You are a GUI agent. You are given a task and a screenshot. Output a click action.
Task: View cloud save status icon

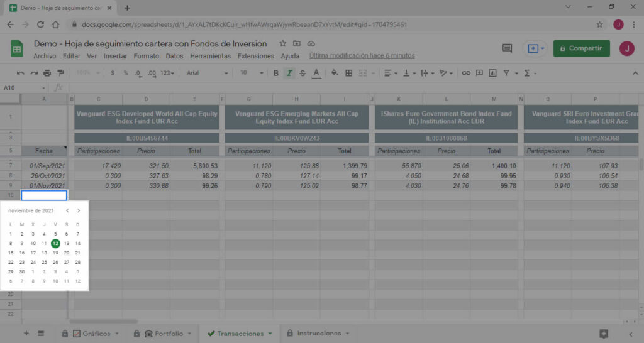311,43
